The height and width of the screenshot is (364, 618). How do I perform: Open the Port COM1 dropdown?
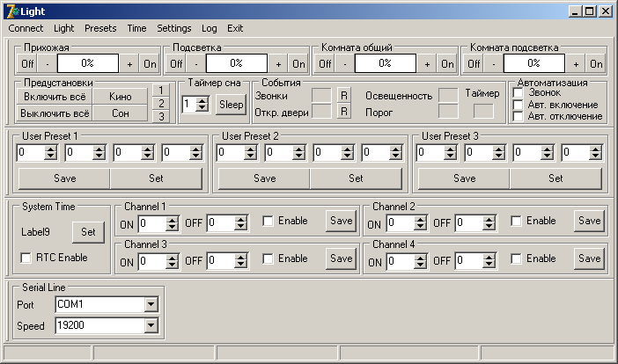pyautogui.click(x=151, y=304)
